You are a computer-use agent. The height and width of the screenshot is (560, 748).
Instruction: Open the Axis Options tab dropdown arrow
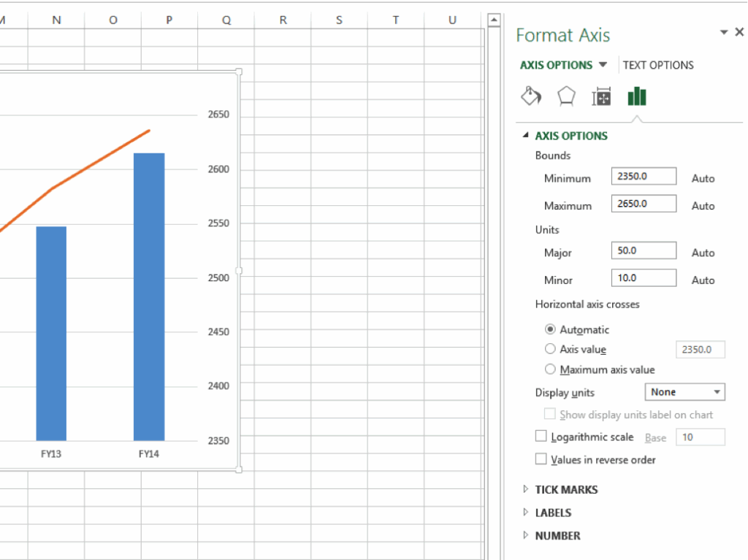(603, 65)
